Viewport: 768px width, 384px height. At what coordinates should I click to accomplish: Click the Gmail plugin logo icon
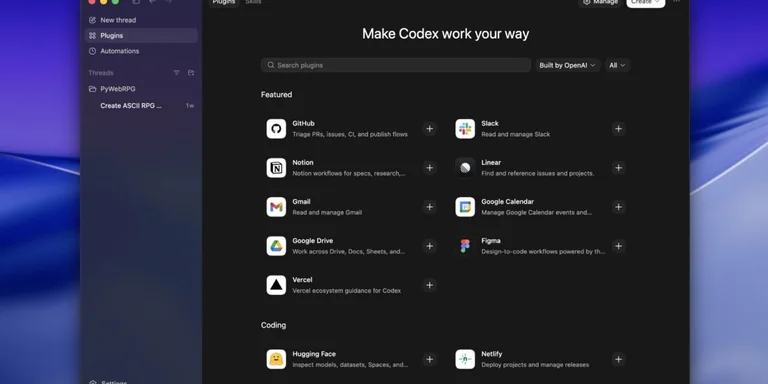coord(276,207)
